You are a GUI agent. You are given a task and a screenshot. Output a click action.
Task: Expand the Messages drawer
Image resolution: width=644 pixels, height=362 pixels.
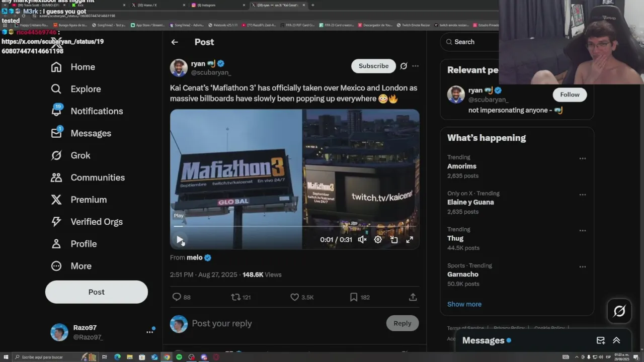click(x=616, y=340)
